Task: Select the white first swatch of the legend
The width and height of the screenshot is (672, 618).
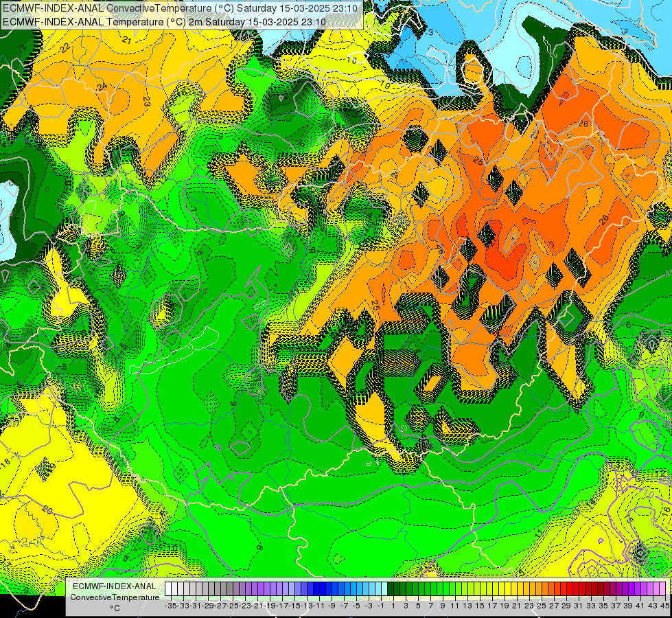Action: coord(167,589)
